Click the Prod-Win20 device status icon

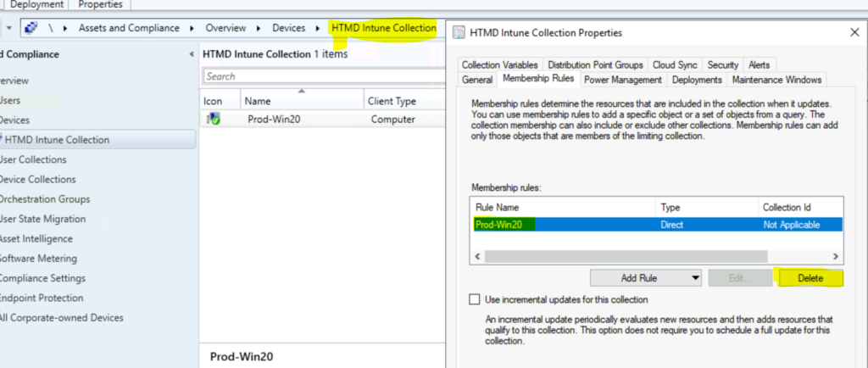213,119
